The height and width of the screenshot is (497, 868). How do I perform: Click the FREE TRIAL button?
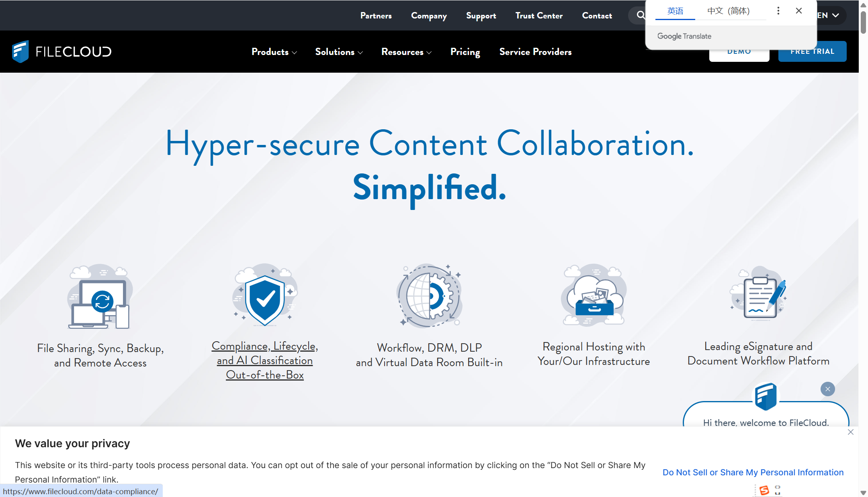click(812, 51)
